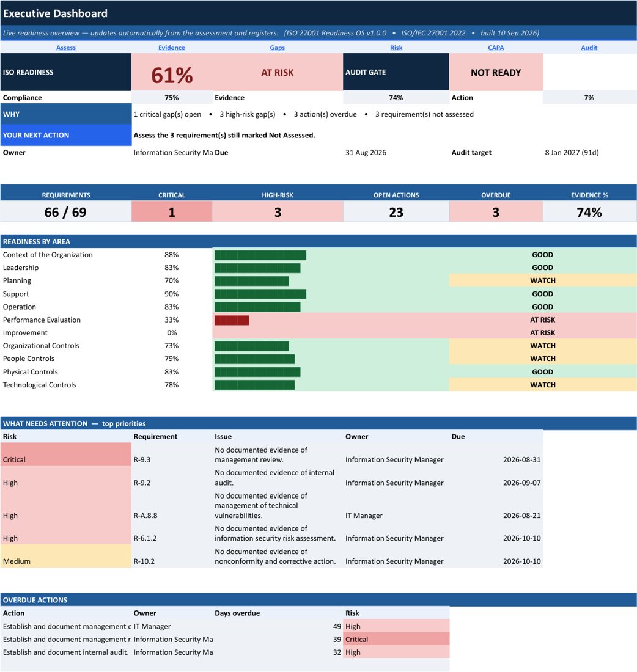Screen dimensions: 637x672
Task: Click the due date 31 Aug 2026
Action: click(366, 152)
